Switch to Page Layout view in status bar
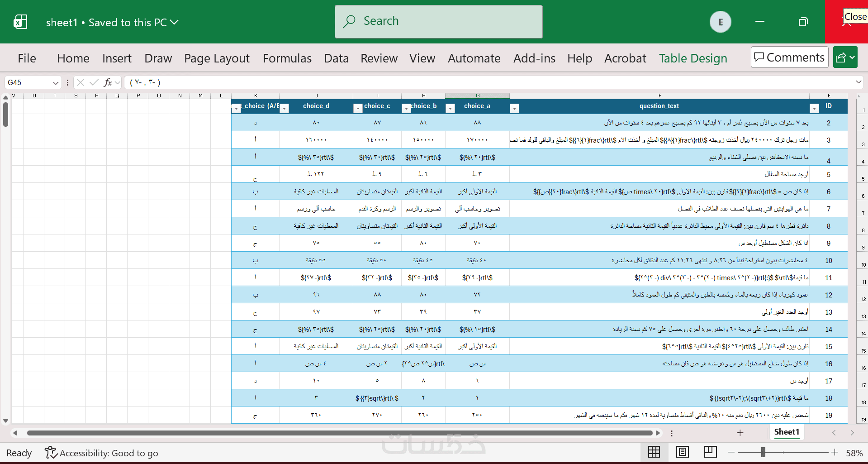 (682, 452)
